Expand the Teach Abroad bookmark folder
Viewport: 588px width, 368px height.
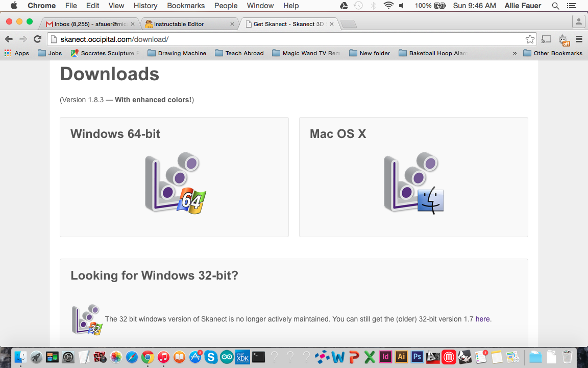239,53
